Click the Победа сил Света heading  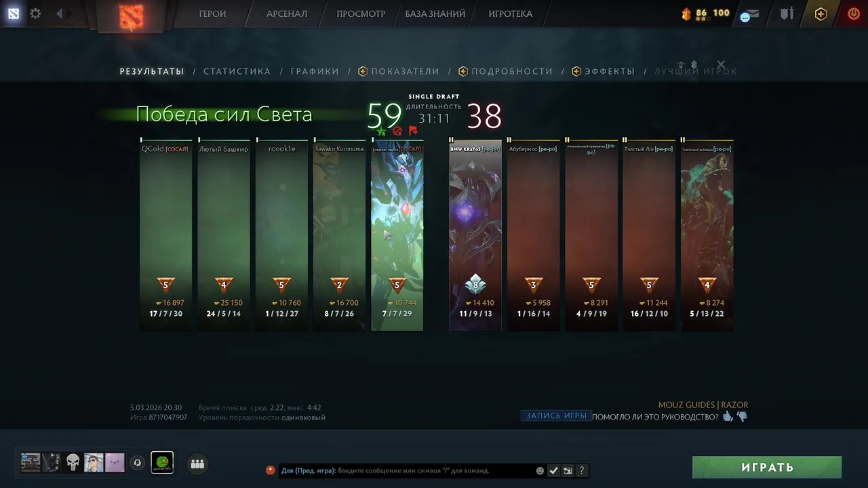(224, 115)
